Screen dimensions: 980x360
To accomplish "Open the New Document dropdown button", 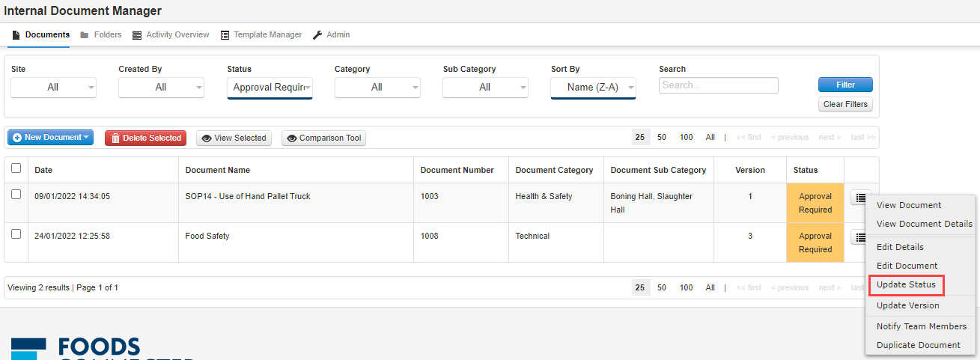I will point(50,138).
